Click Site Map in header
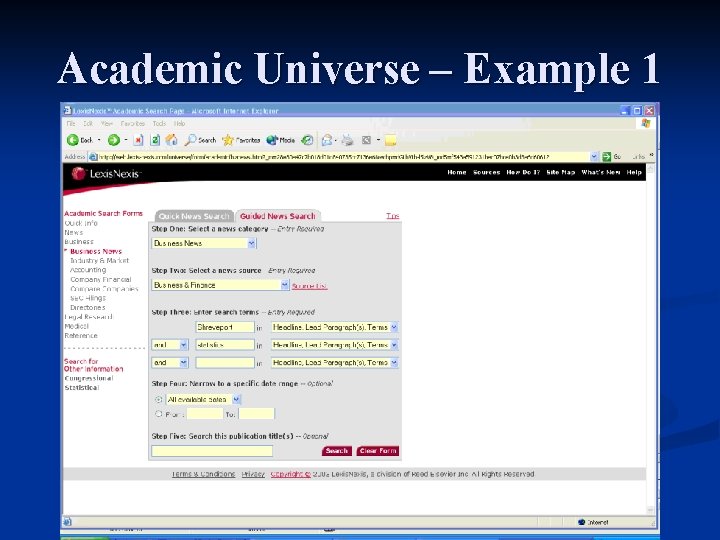720x540 pixels. coord(561,172)
